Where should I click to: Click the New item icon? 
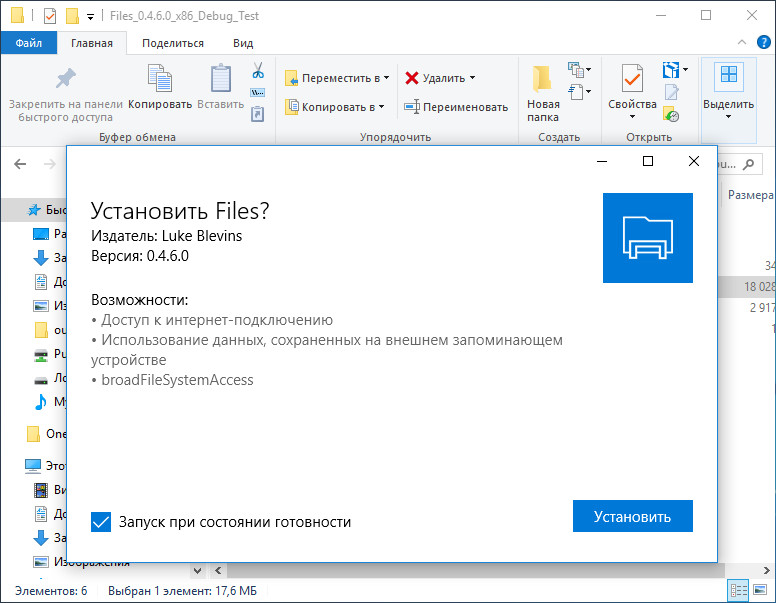tap(575, 69)
